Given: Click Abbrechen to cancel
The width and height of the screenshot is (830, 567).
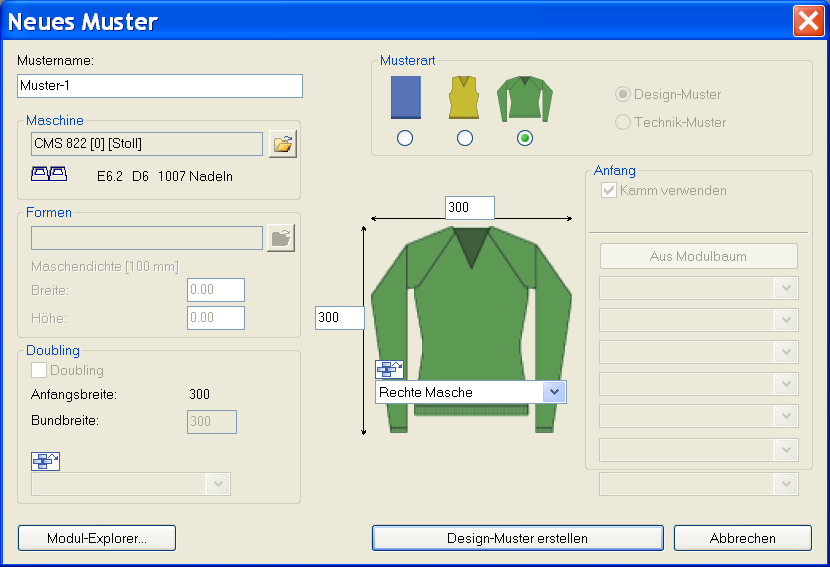Looking at the screenshot, I should [x=742, y=538].
